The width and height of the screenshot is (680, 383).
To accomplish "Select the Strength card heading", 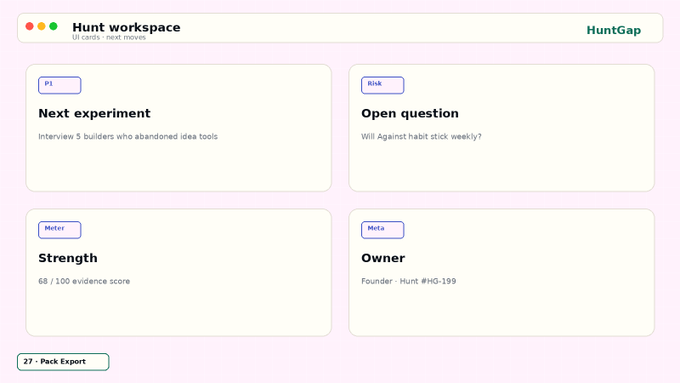I will click(x=68, y=258).
